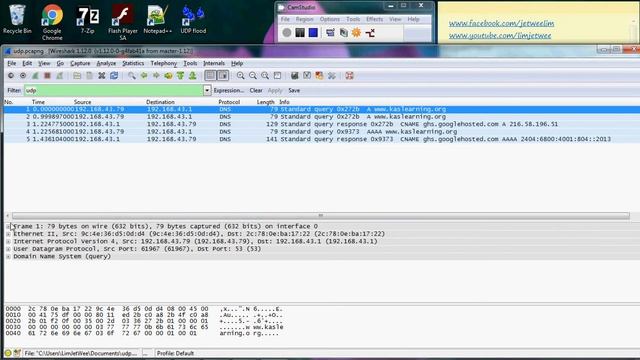Open preferences tools icon
The image size is (640, 360).
tap(331, 76)
